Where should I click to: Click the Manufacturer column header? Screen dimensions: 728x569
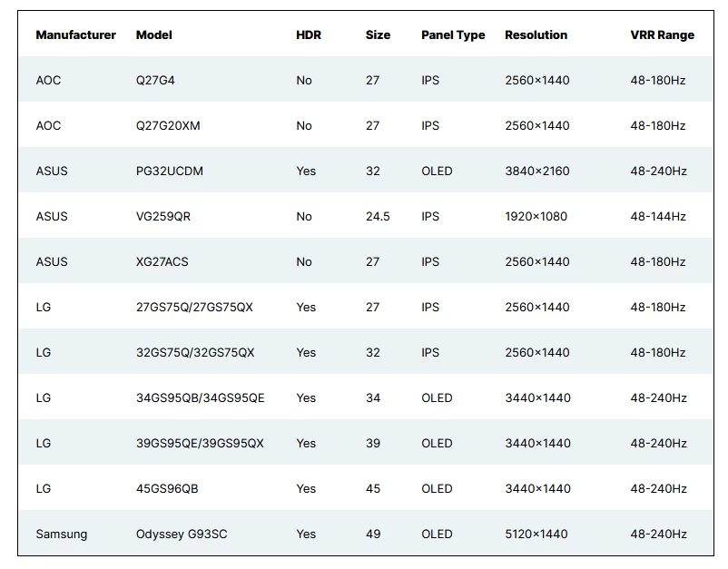(x=75, y=34)
